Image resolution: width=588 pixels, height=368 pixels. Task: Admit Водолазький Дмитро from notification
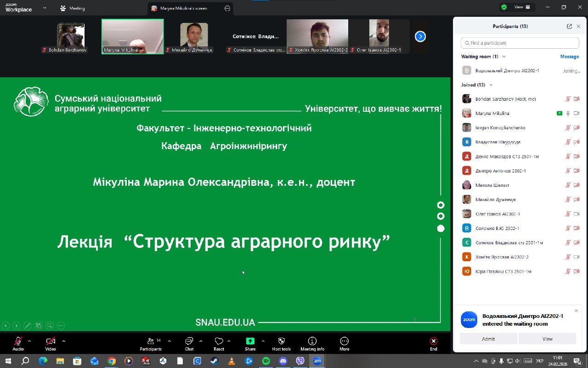488,339
